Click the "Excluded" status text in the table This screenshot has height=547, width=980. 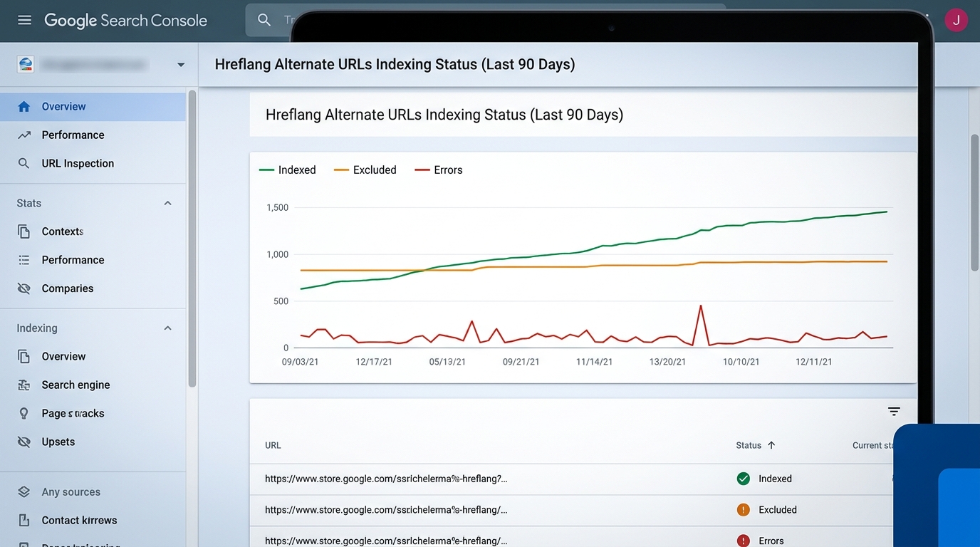click(778, 510)
